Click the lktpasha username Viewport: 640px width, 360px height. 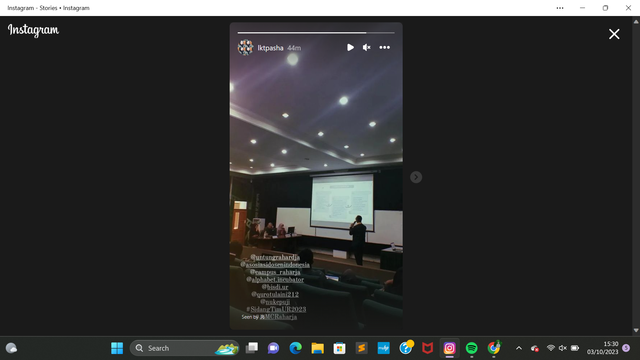tap(270, 48)
